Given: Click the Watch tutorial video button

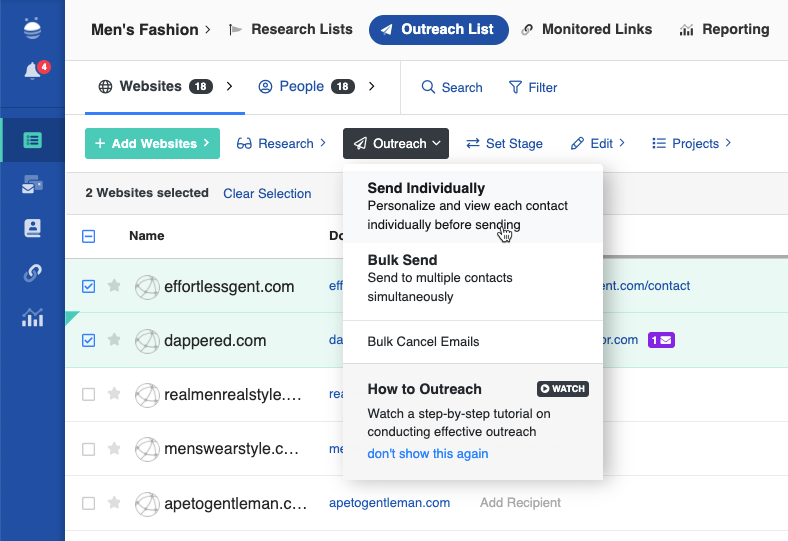Looking at the screenshot, I should (562, 389).
